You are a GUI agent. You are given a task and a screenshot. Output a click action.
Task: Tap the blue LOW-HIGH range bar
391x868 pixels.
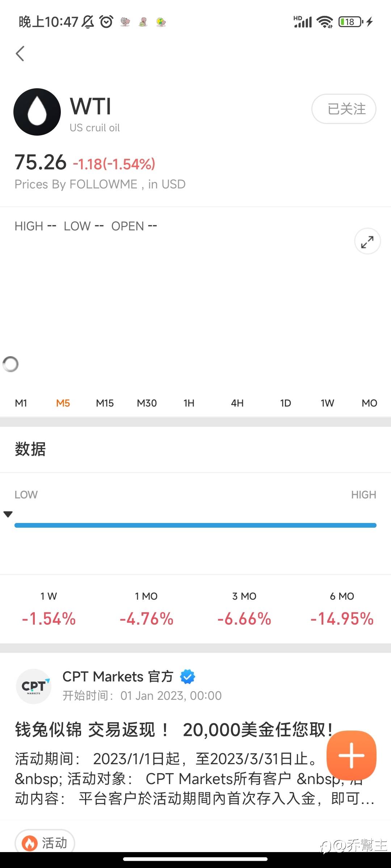pyautogui.click(x=195, y=525)
